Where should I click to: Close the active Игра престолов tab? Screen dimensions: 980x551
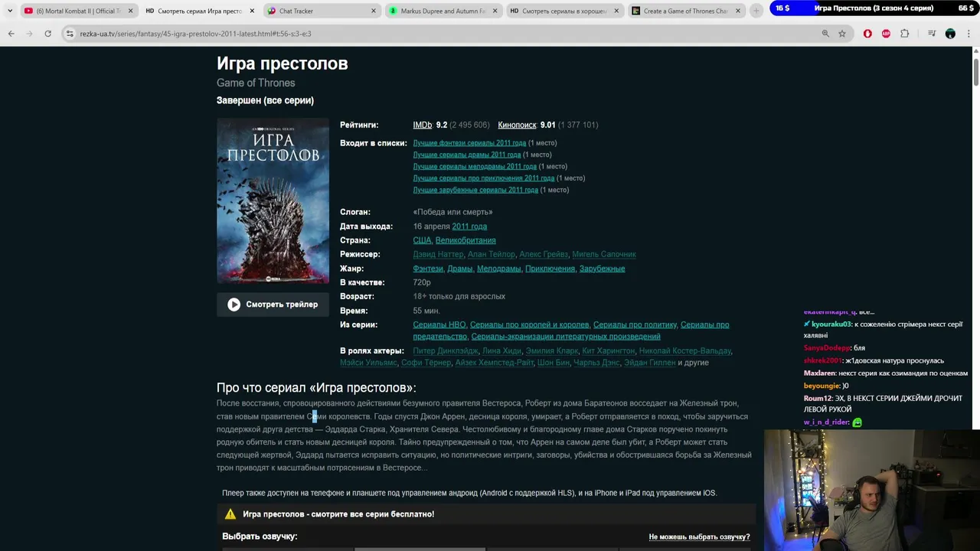pos(252,11)
